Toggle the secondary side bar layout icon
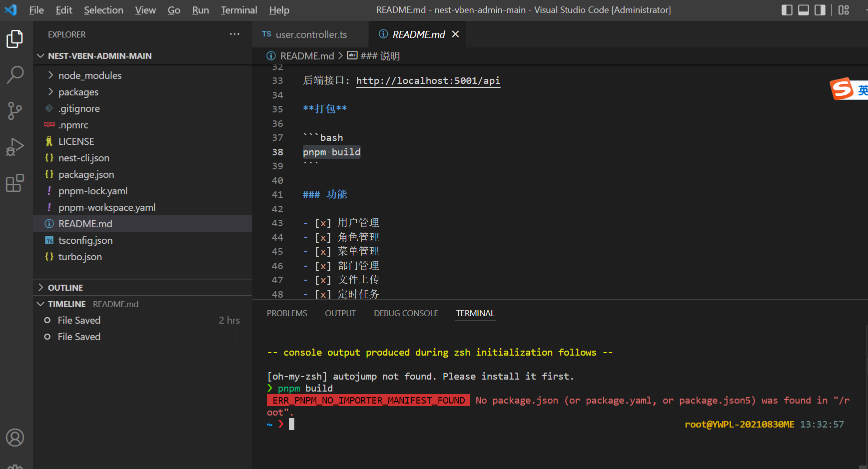 820,10
